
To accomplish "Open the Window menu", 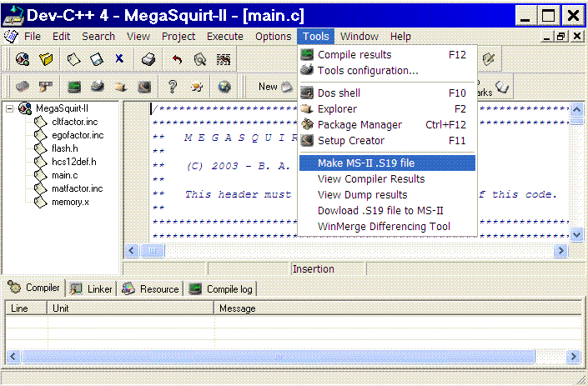I will click(359, 37).
